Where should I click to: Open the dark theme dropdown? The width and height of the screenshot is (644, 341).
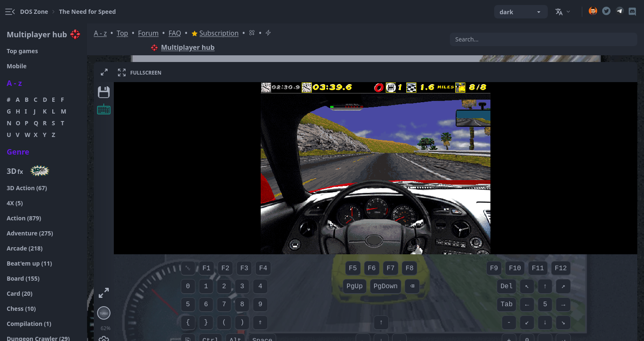pyautogui.click(x=520, y=12)
